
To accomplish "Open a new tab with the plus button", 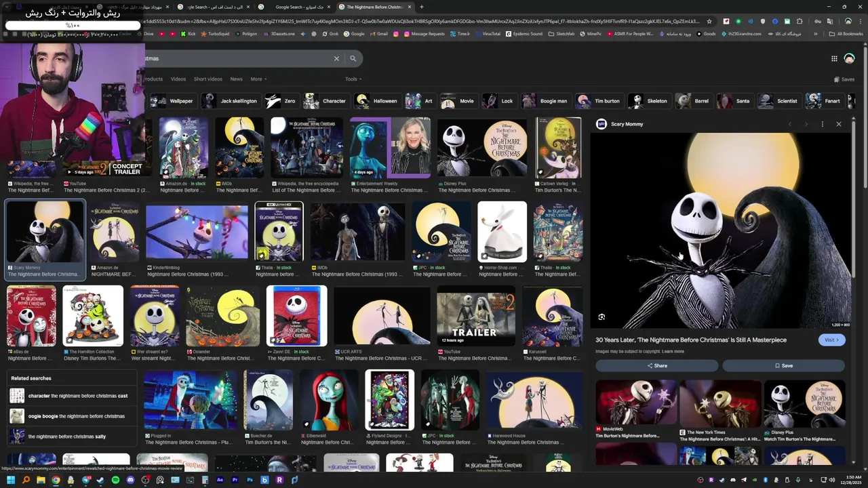I will pos(421,7).
